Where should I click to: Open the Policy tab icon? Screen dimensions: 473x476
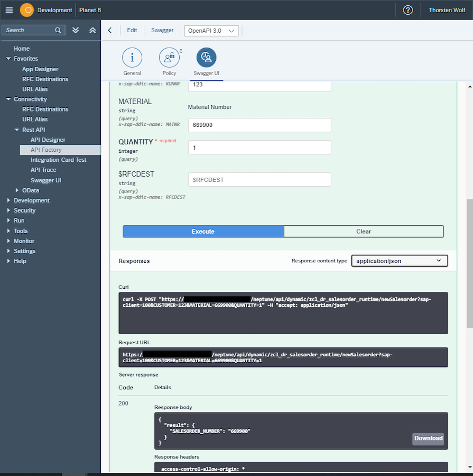pos(169,58)
